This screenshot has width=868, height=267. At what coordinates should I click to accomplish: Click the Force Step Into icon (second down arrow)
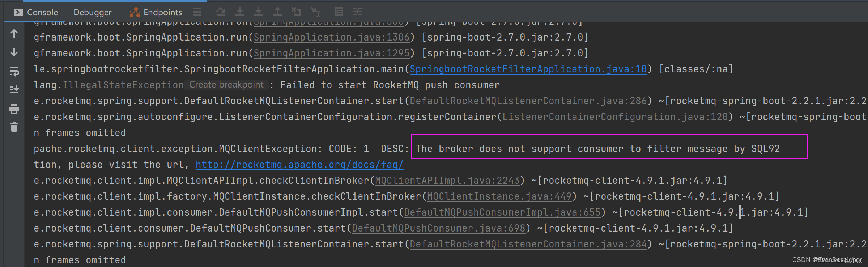[x=259, y=12]
